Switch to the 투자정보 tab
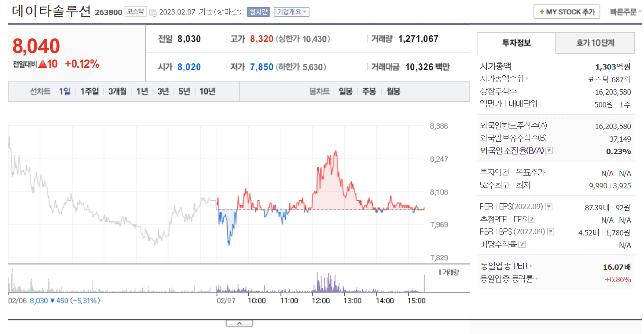 point(517,43)
